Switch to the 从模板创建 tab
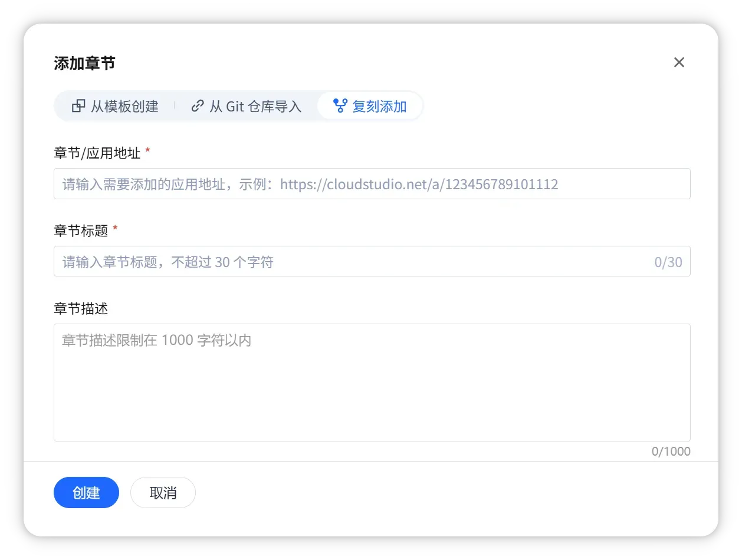 [116, 106]
